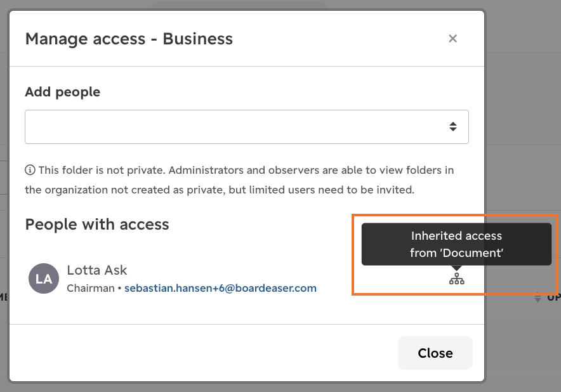Open the sebastian.hansen+6@boardeaser.com email link
Image resolution: width=561 pixels, height=392 pixels.
(x=220, y=288)
